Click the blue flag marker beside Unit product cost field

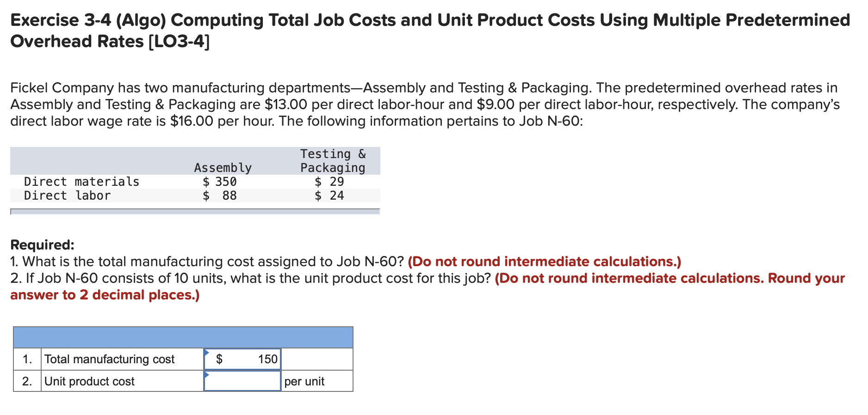point(206,374)
